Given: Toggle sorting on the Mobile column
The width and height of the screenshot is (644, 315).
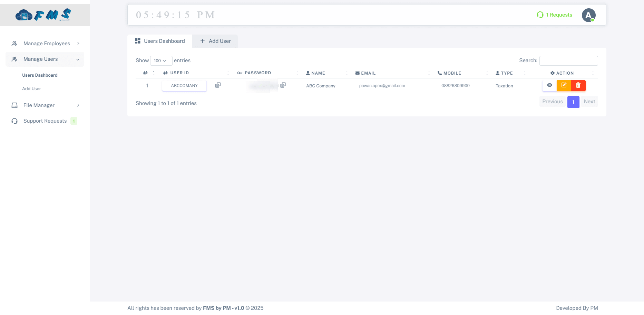Looking at the screenshot, I should click(449, 73).
